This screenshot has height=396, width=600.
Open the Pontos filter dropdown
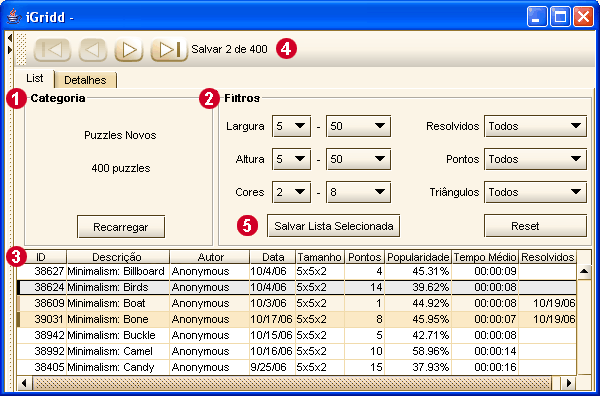(535, 159)
